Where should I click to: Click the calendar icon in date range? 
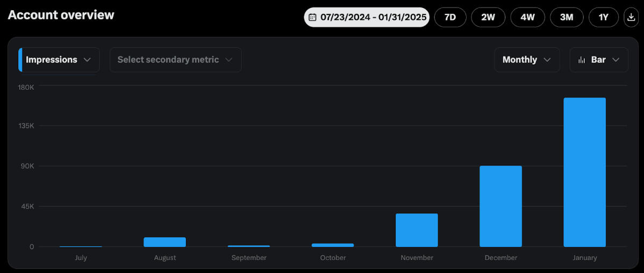(312, 17)
